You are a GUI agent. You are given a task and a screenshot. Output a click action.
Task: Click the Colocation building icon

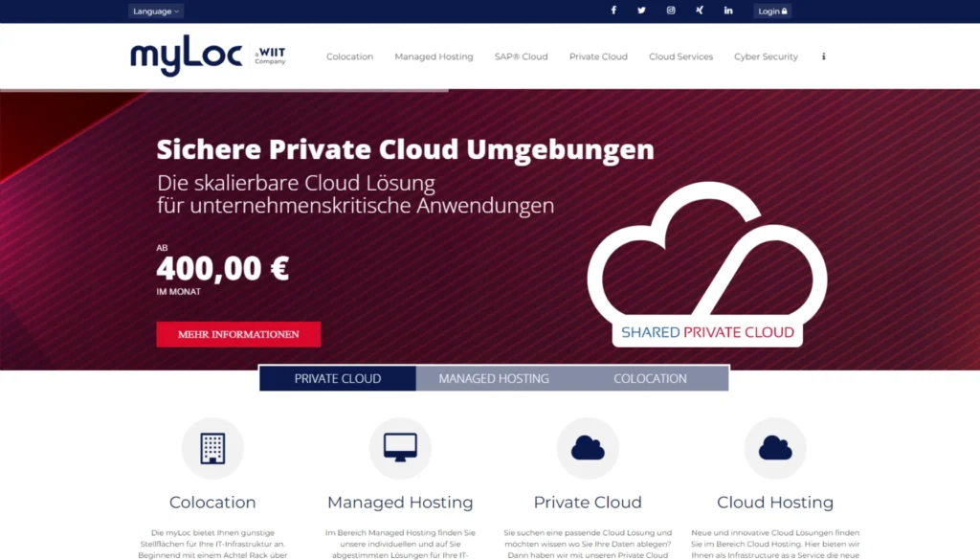212,448
